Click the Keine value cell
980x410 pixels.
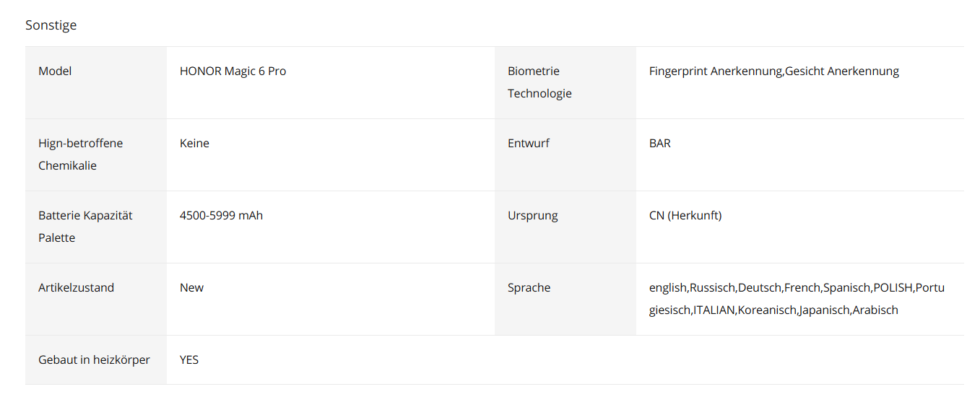tap(331, 155)
